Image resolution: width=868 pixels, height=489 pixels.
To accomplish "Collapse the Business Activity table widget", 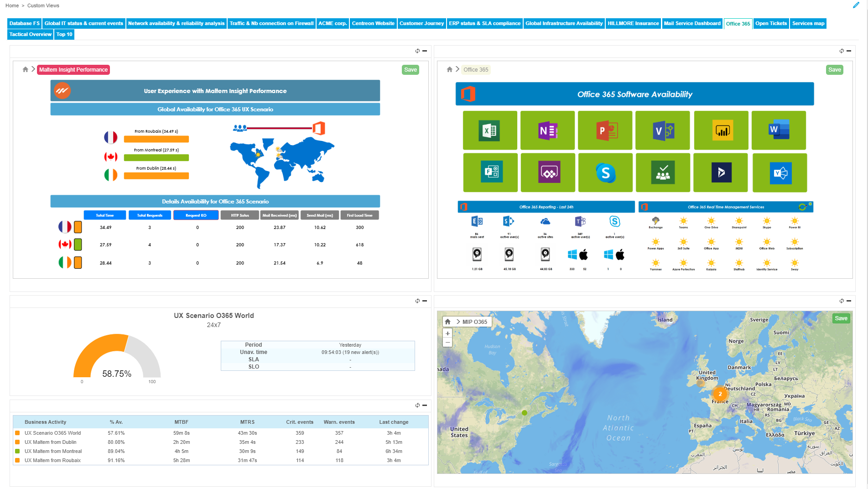I will click(425, 405).
